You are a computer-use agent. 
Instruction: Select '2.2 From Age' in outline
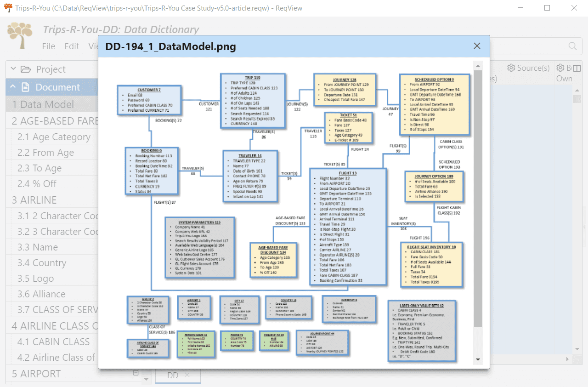(x=52, y=153)
